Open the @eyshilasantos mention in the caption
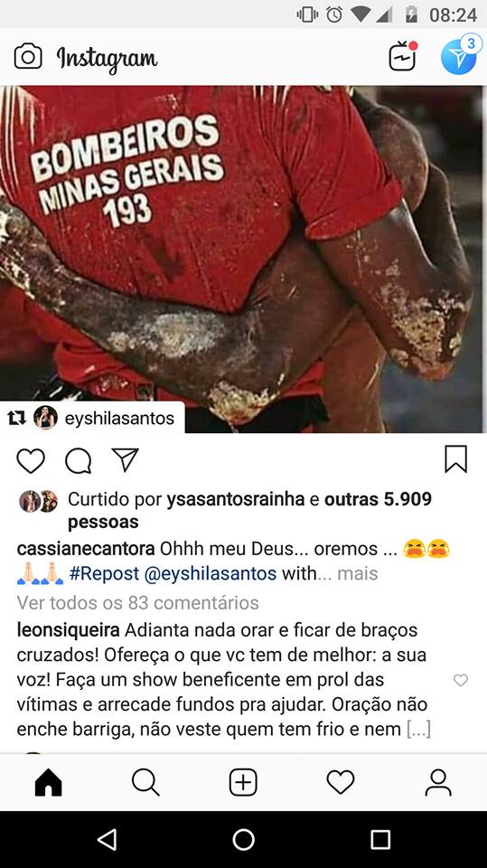487x868 pixels. (211, 573)
